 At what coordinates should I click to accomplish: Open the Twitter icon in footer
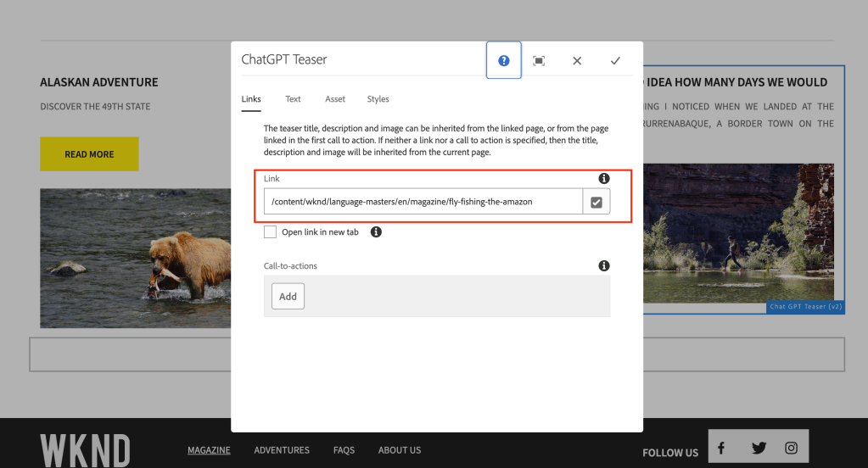click(x=759, y=448)
